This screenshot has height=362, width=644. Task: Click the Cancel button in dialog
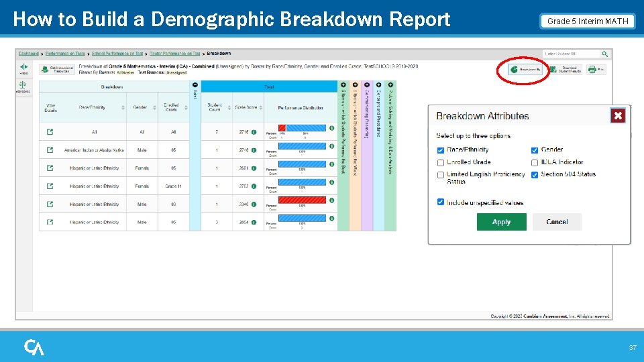[x=557, y=222]
